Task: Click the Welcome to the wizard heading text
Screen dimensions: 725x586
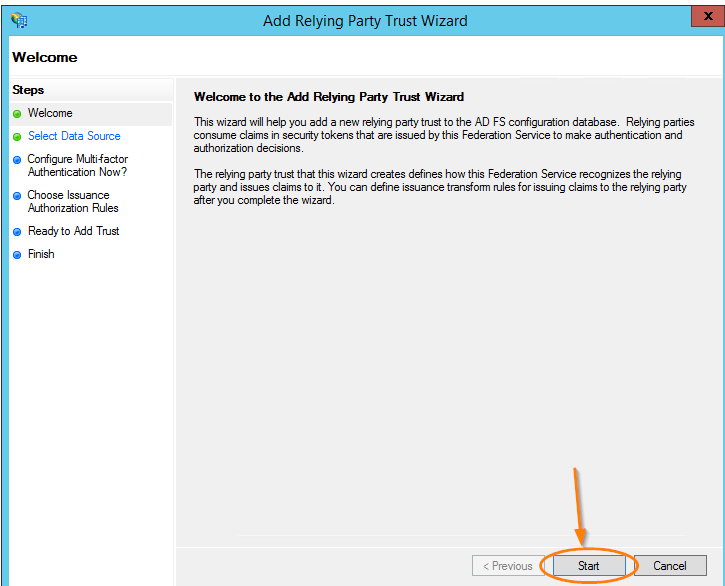Action: (329, 97)
